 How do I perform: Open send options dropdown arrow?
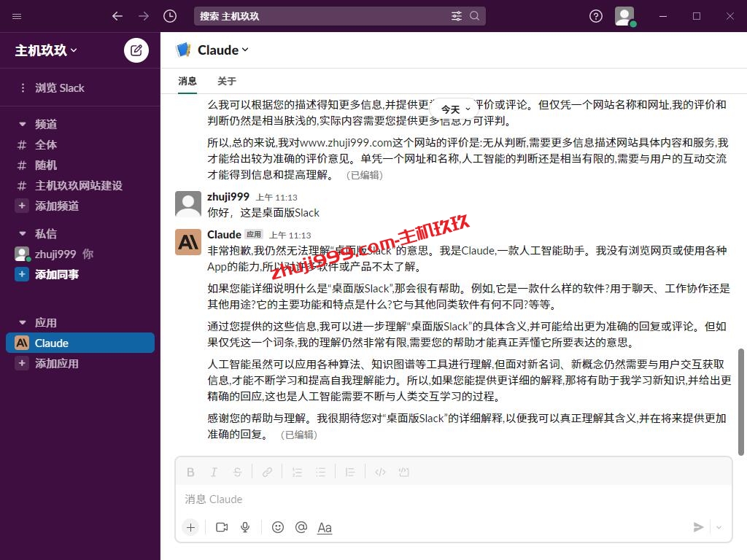(719, 527)
